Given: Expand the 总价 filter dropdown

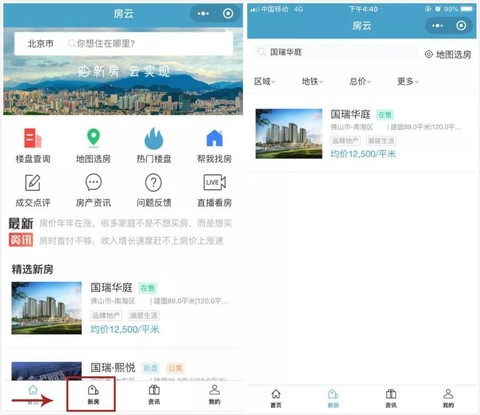Looking at the screenshot, I should click(x=360, y=81).
